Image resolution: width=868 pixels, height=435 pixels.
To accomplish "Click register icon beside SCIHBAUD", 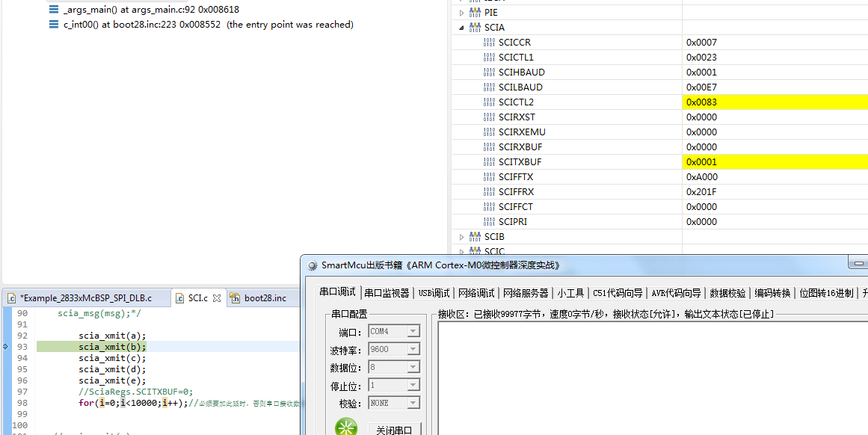I will click(x=490, y=72).
